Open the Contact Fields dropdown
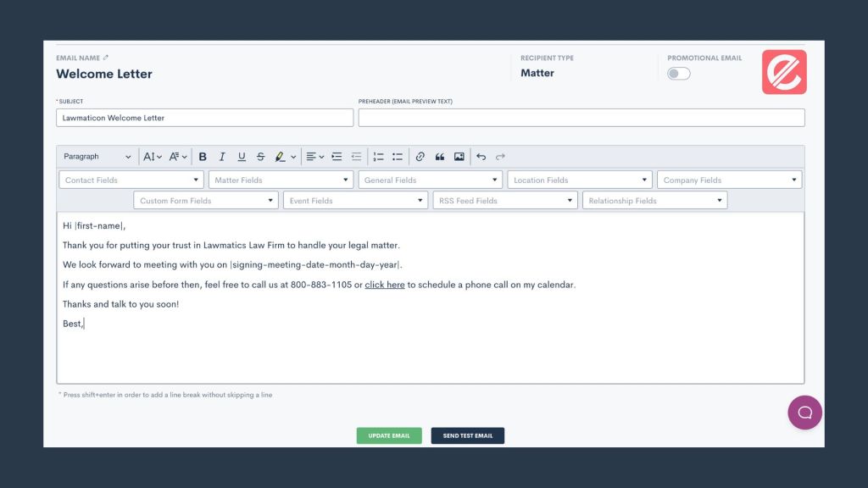The height and width of the screenshot is (488, 868). coord(131,180)
